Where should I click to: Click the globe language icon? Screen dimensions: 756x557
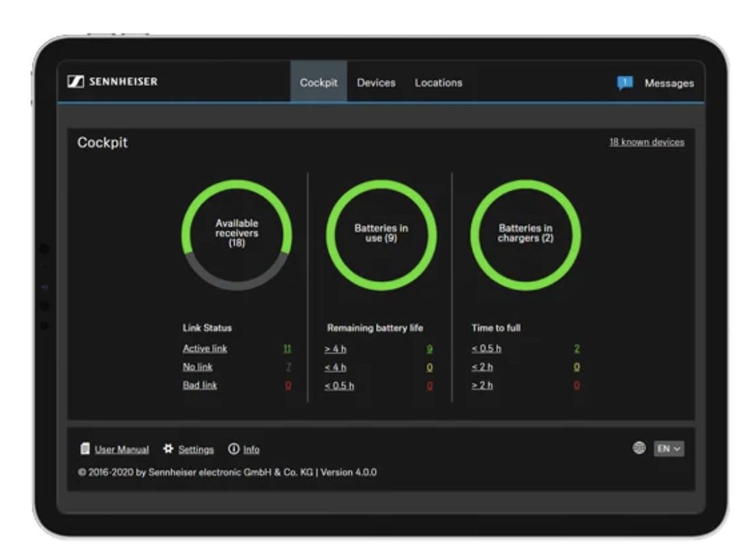click(x=639, y=448)
